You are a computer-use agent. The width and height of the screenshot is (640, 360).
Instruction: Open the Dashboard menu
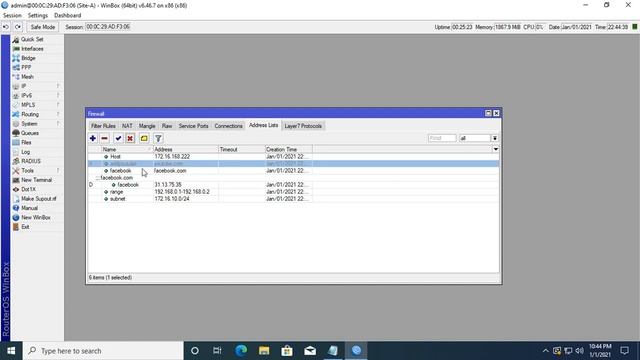[x=67, y=16]
